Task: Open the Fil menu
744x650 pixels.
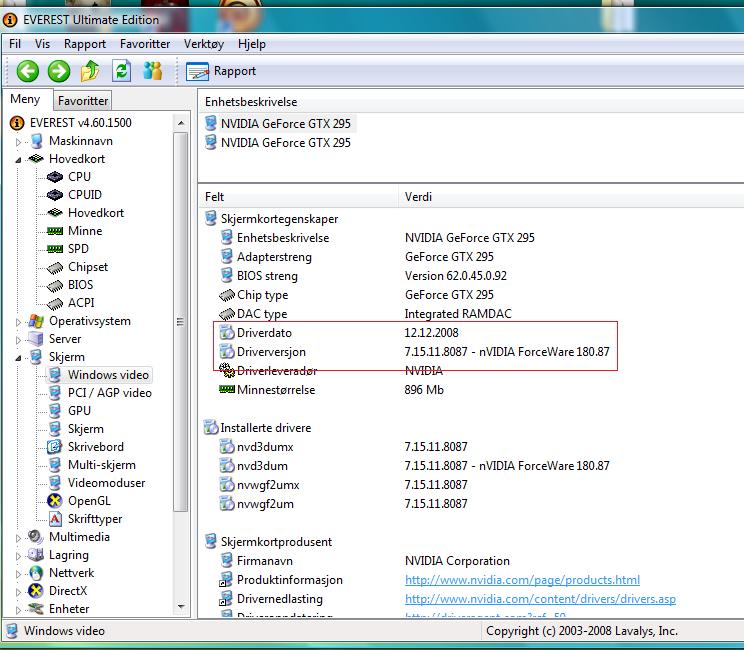Action: pos(15,44)
